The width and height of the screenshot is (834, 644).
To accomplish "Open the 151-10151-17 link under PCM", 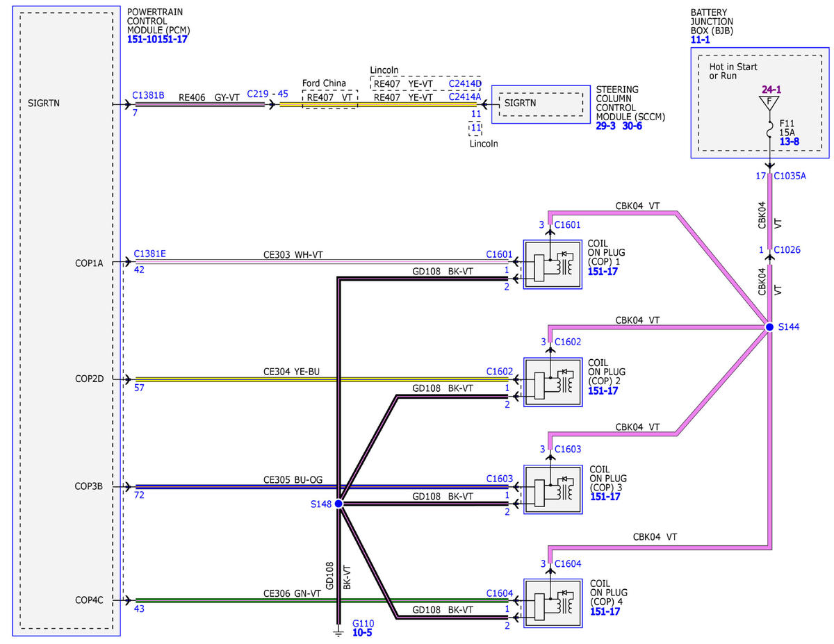I will click(158, 40).
